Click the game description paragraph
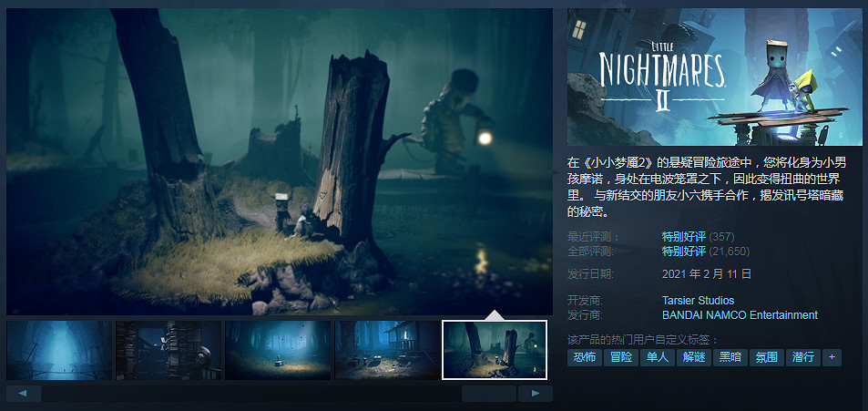 (707, 187)
